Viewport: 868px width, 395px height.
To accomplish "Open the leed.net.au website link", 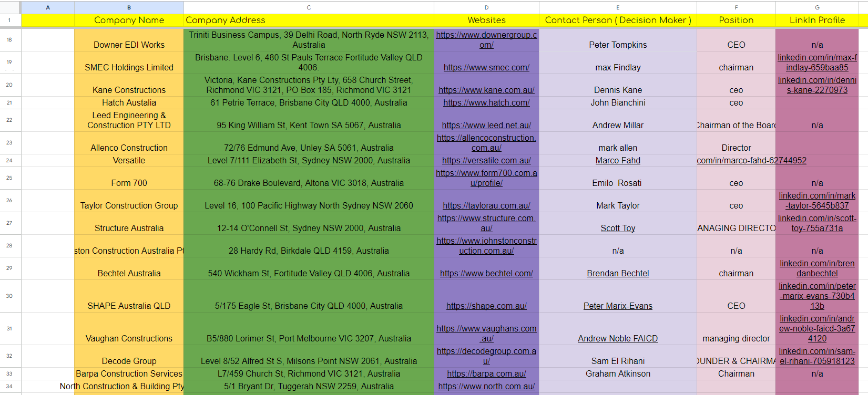I will pyautogui.click(x=486, y=125).
